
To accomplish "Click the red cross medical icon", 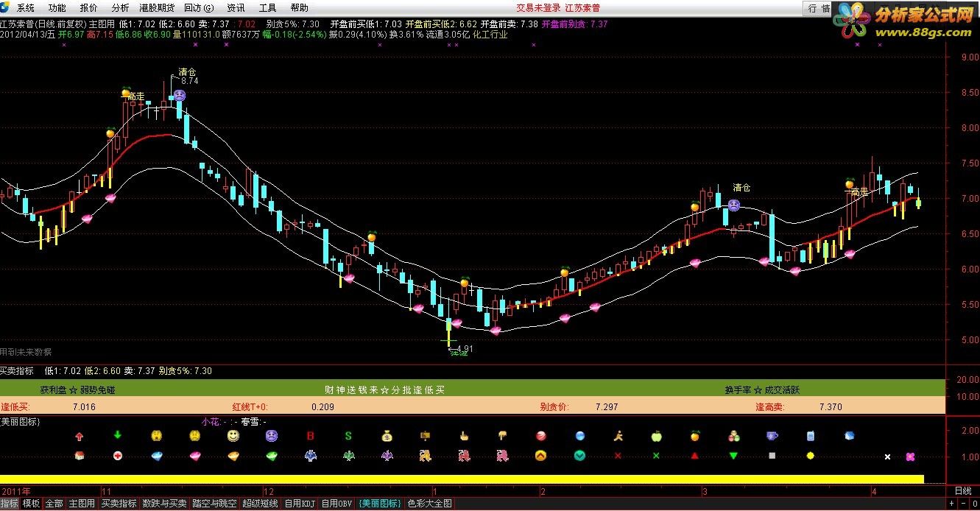I will [117, 456].
